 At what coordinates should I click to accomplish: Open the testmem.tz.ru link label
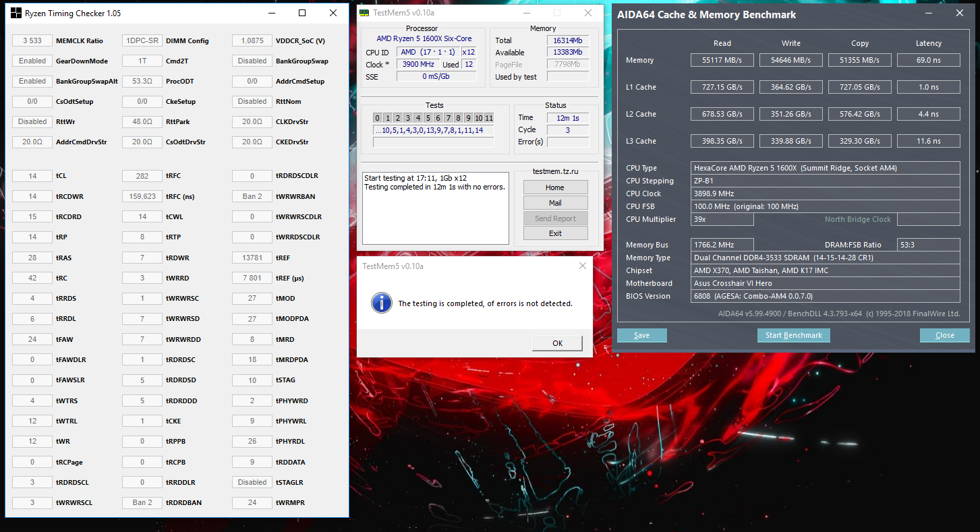pos(555,171)
